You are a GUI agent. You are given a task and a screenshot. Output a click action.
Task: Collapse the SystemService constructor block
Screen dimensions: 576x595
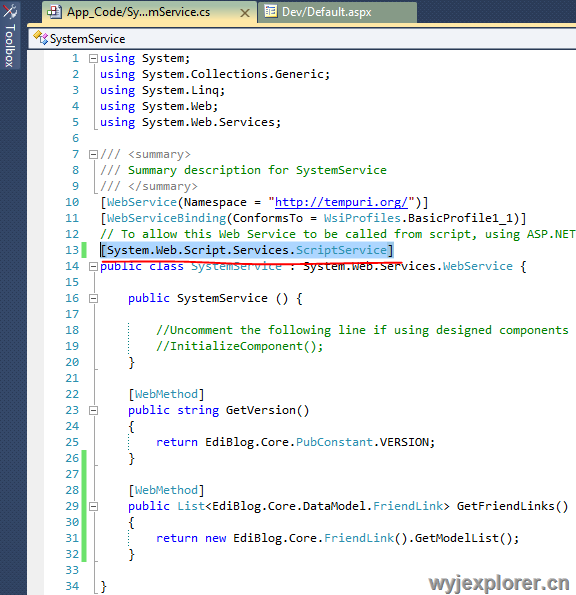[93, 299]
